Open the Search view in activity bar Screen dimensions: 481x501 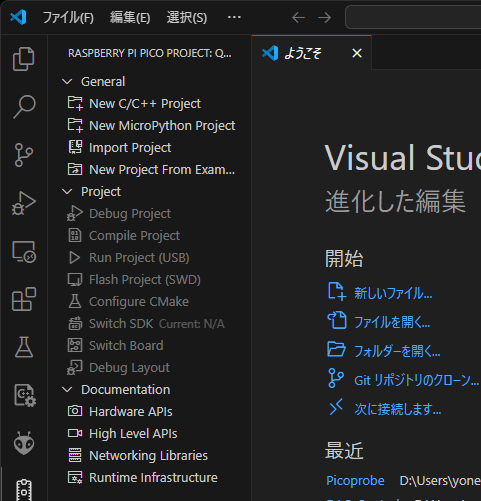[x=24, y=107]
